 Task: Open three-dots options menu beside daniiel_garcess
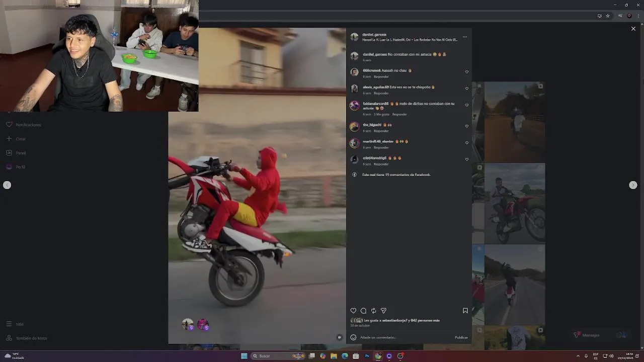(x=464, y=37)
